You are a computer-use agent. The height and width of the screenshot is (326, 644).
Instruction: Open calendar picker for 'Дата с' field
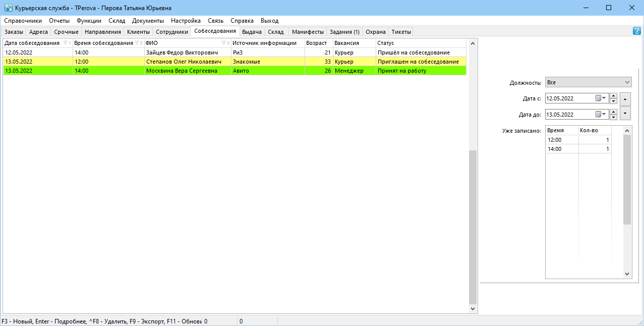[x=601, y=98]
